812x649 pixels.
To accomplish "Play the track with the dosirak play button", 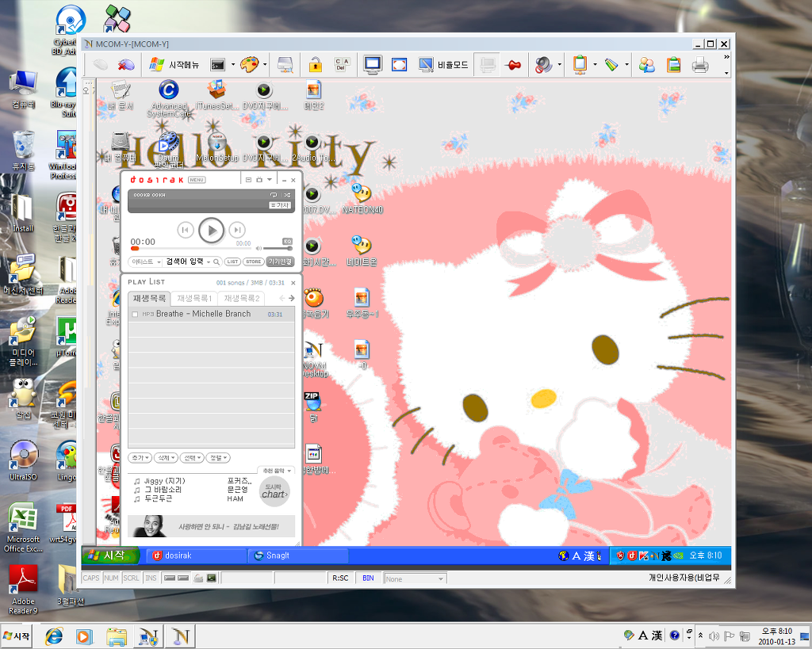I will tap(211, 231).
